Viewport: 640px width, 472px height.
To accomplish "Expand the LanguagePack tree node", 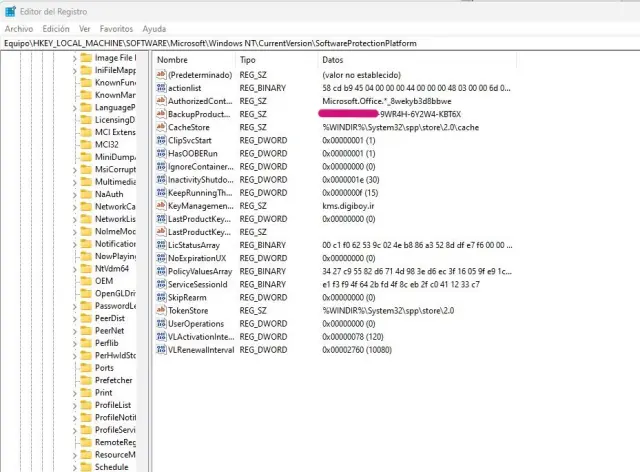I will 74,108.
